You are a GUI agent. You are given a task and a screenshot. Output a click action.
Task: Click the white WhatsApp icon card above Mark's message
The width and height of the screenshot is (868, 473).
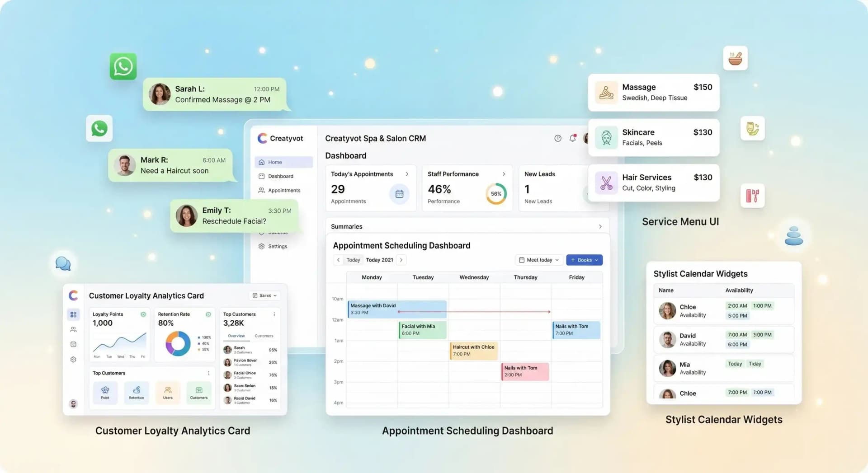coord(99,128)
